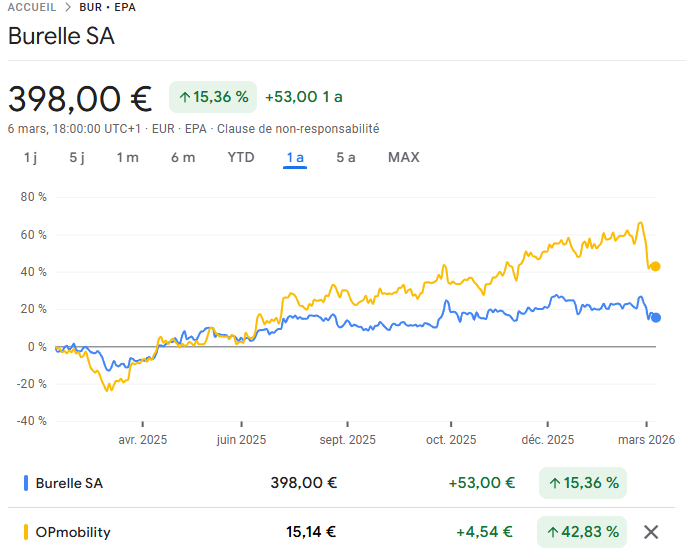Select the 5 j time range

point(77,157)
